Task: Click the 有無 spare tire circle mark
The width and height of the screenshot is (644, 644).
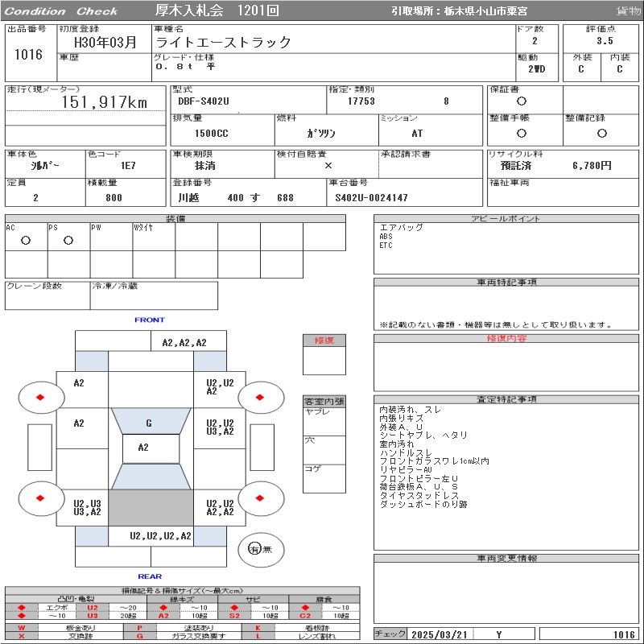Action: [254, 549]
